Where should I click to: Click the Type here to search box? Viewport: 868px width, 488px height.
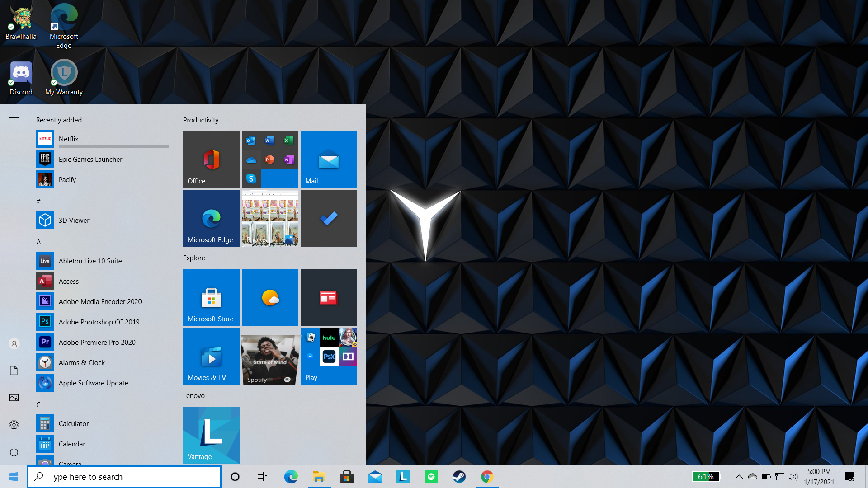pos(124,477)
